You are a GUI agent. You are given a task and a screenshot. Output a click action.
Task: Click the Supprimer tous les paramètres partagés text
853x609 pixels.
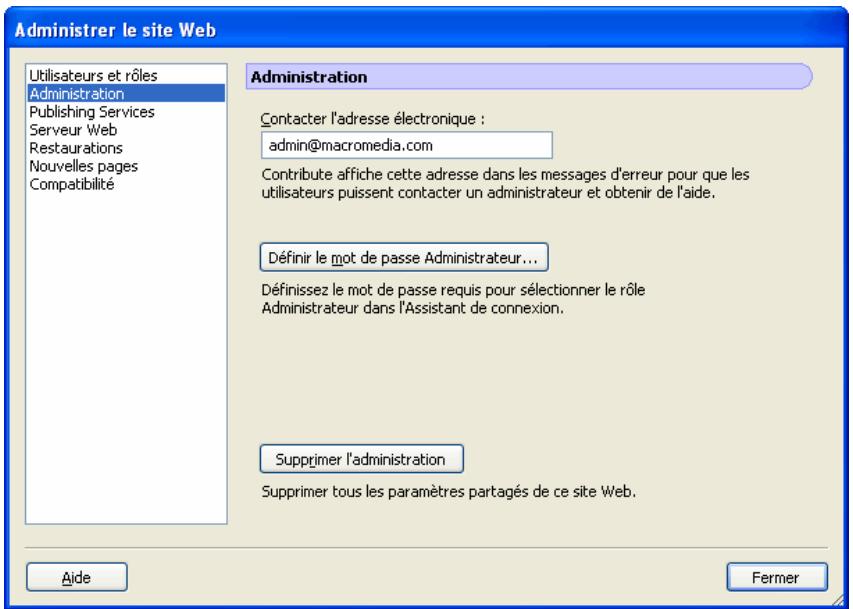pyautogui.click(x=448, y=491)
